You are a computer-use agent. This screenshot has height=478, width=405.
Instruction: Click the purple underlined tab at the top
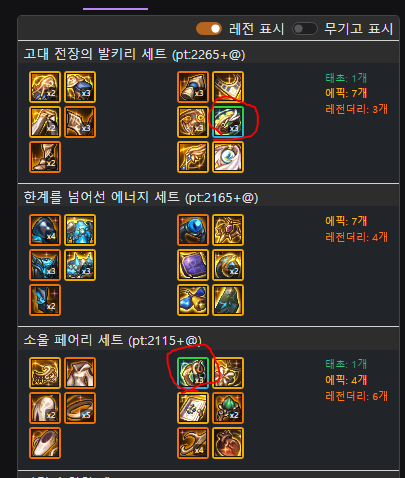click(x=115, y=9)
